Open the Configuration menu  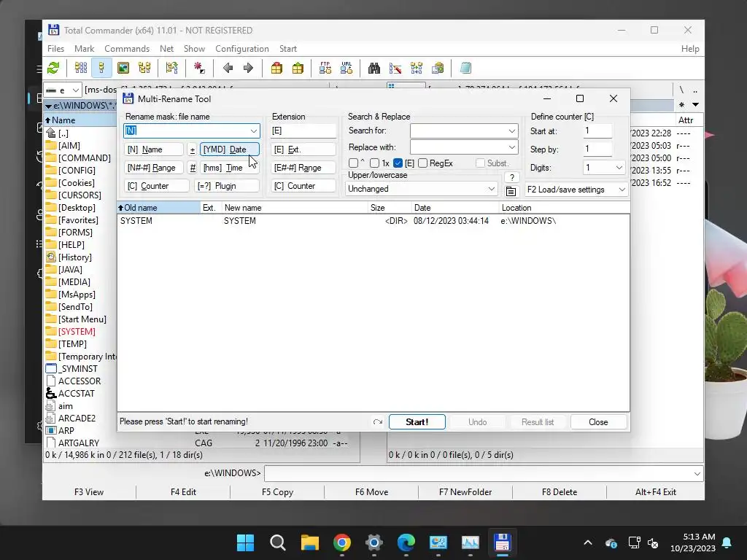pos(242,49)
